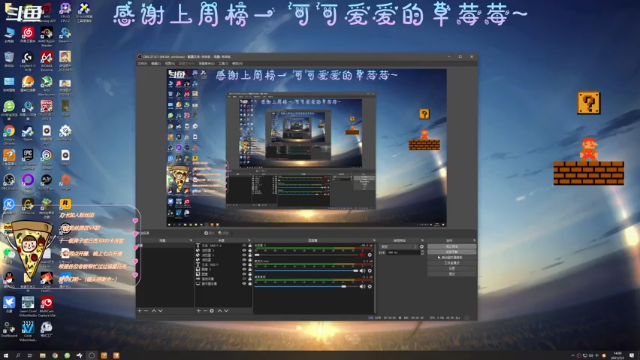Move scene down in Scenes panel

[160, 311]
